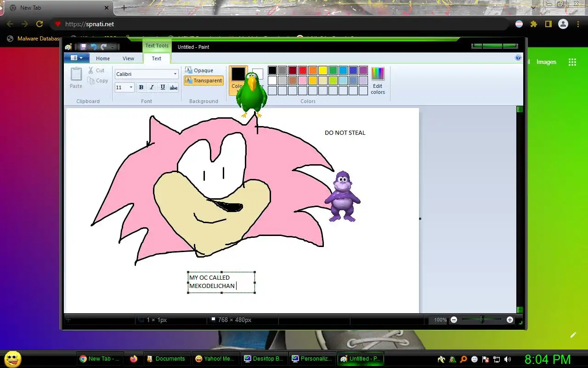588x368 pixels.
Task: Go back in Chrome browser
Action: pos(10,24)
